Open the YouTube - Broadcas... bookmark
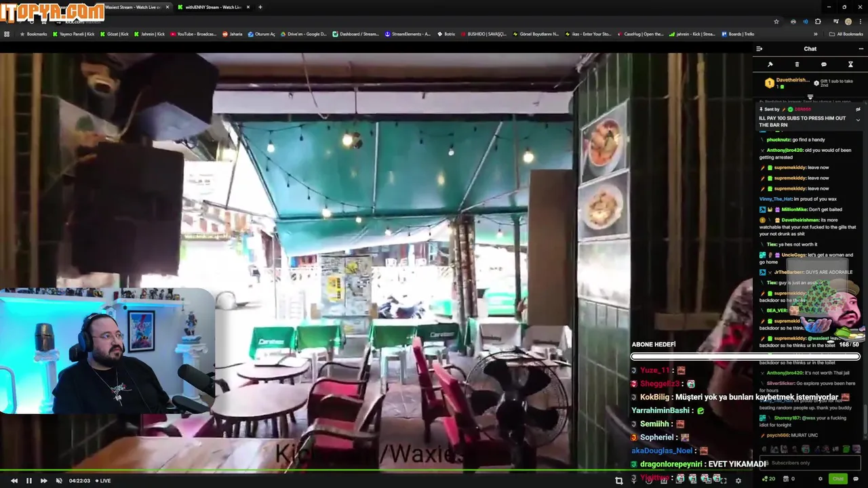This screenshot has width=868, height=488. [x=193, y=34]
